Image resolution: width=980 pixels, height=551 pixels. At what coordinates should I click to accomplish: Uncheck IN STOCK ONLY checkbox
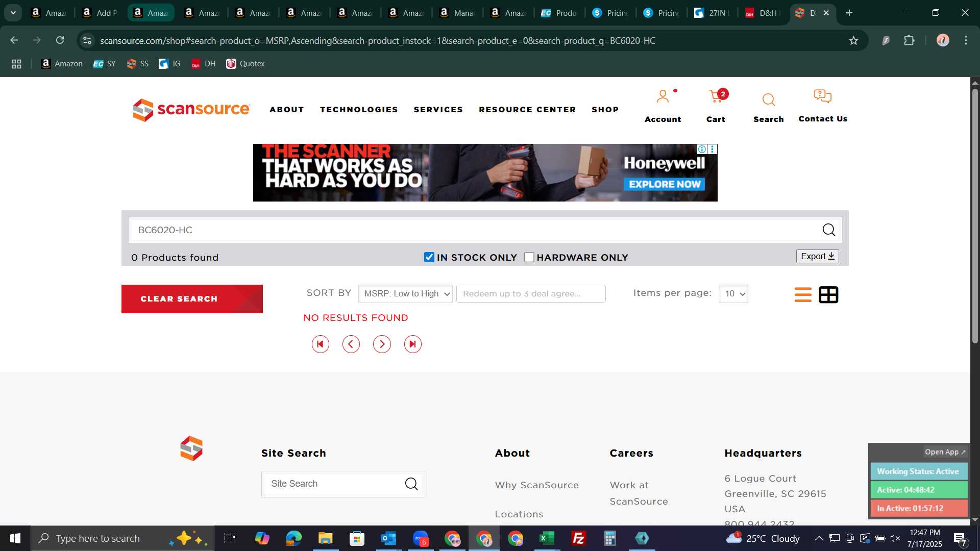[x=429, y=257]
